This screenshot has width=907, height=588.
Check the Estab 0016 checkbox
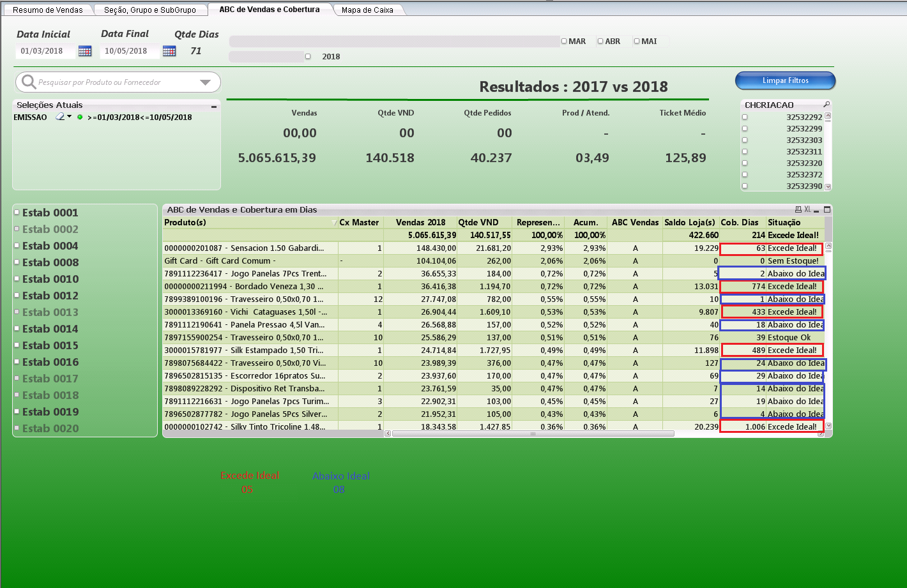coord(17,361)
